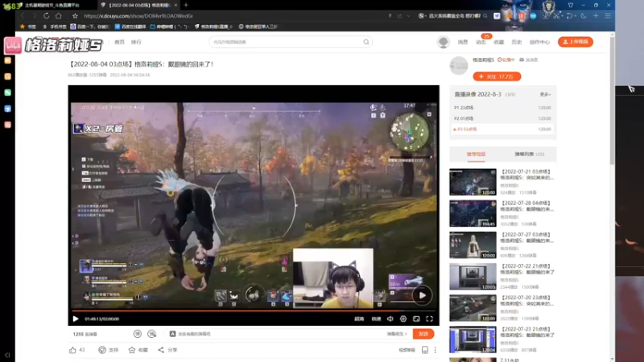Open 消息 in the header

[x=463, y=42]
